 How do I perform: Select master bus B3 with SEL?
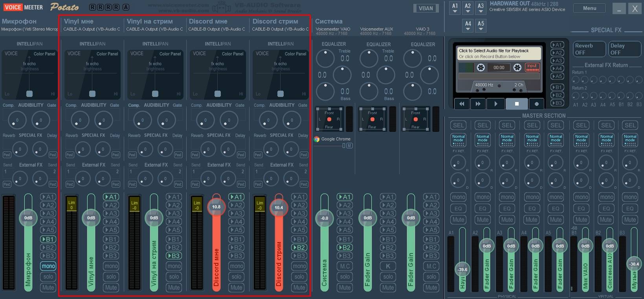click(x=630, y=125)
